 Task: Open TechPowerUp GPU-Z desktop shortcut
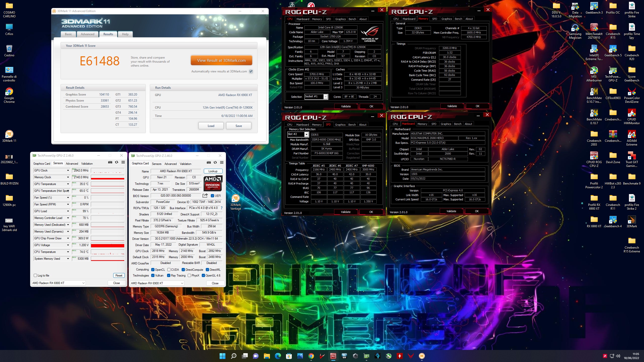pyautogui.click(x=613, y=74)
